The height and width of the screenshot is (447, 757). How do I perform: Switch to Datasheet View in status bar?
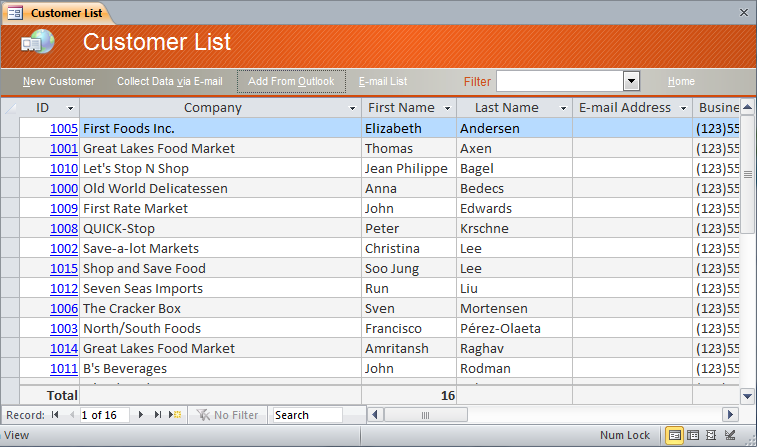click(x=693, y=435)
